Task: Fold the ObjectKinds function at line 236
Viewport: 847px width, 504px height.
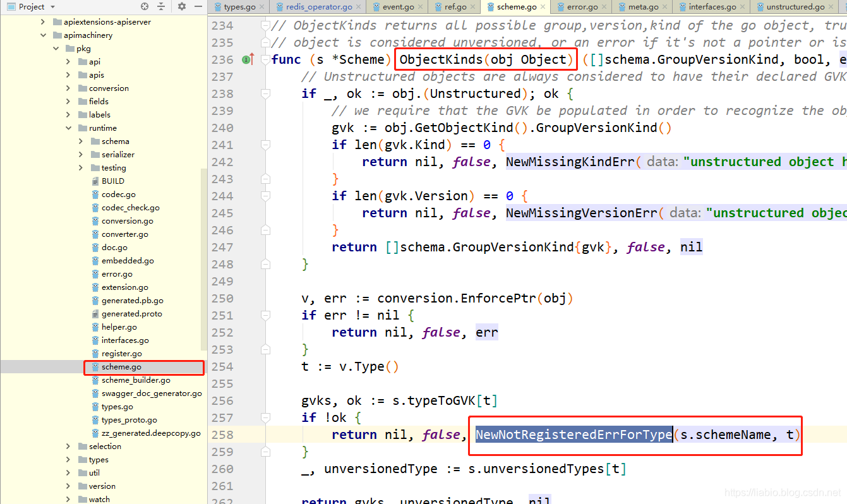Action: point(265,59)
